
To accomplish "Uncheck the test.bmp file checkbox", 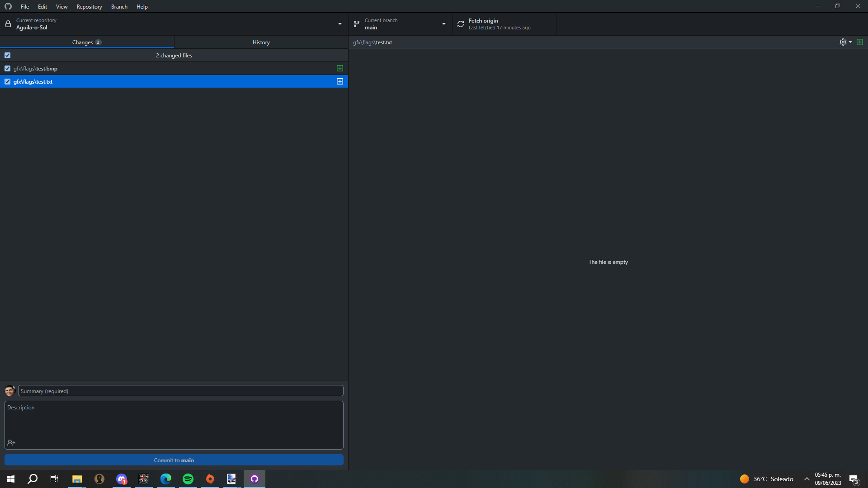I will (x=7, y=68).
